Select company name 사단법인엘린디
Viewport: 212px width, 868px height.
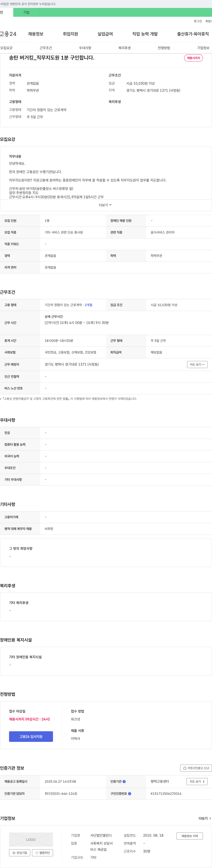pyautogui.click(x=101, y=836)
